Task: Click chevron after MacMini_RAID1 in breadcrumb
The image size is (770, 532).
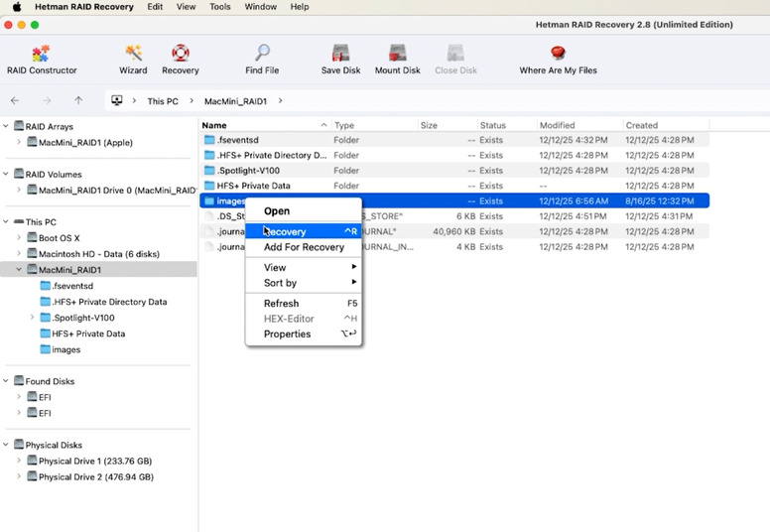Action: (281, 100)
